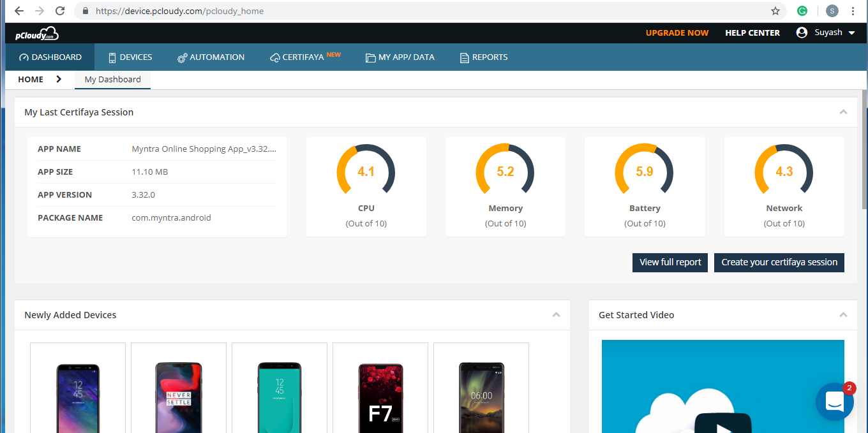Open the Automation menu

211,57
